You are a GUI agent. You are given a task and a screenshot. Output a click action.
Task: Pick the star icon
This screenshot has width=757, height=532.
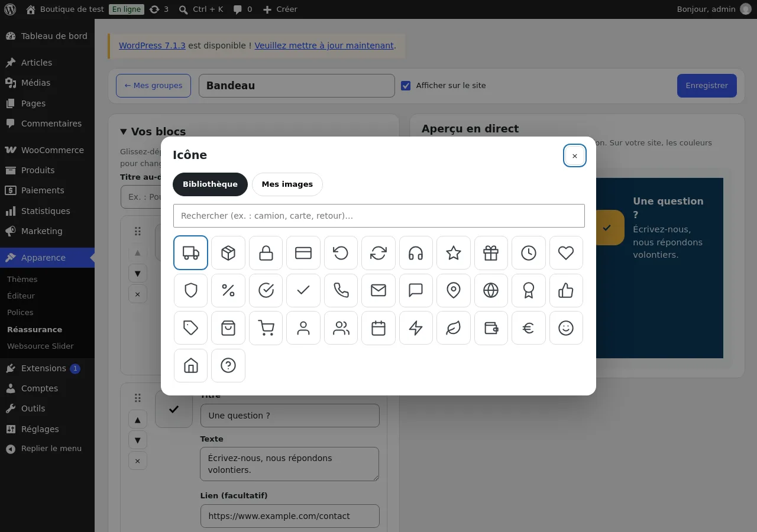pyautogui.click(x=454, y=253)
